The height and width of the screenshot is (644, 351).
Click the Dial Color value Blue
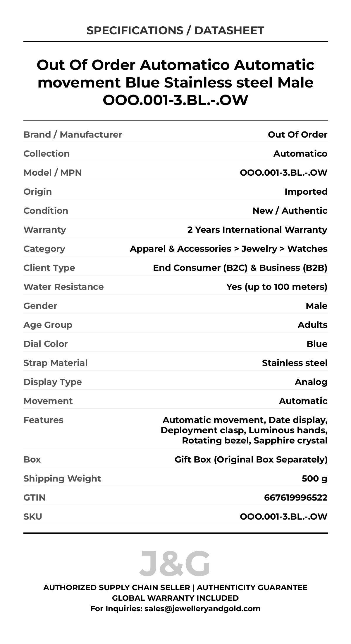tap(317, 344)
